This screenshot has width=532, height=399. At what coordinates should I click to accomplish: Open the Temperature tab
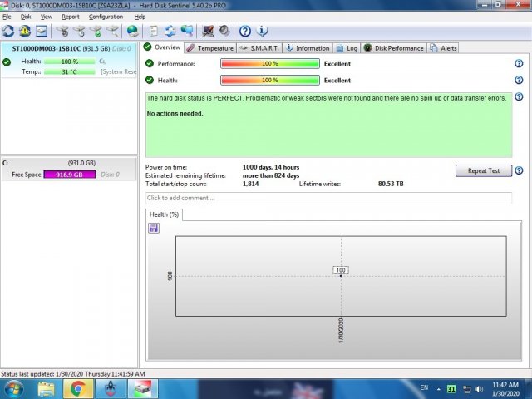(x=210, y=48)
